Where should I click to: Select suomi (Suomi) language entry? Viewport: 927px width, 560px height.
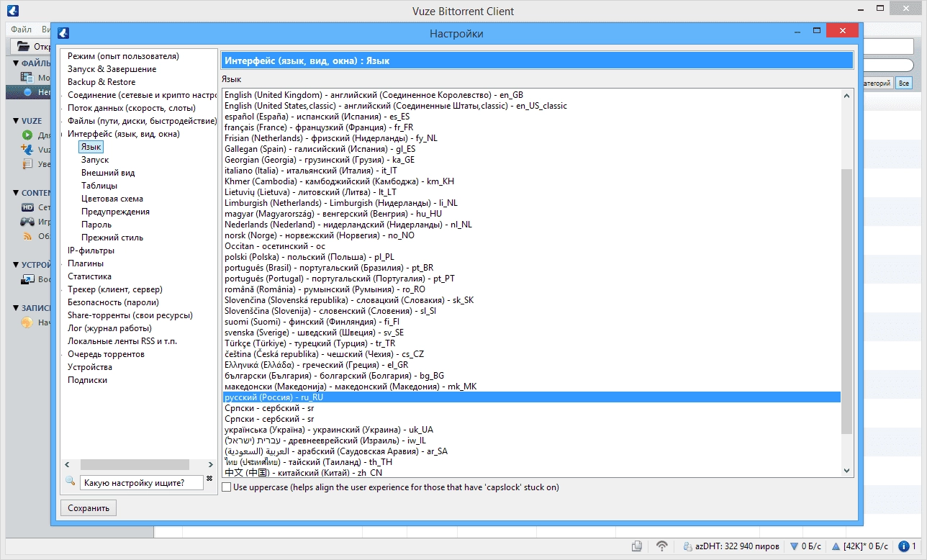(x=532, y=322)
